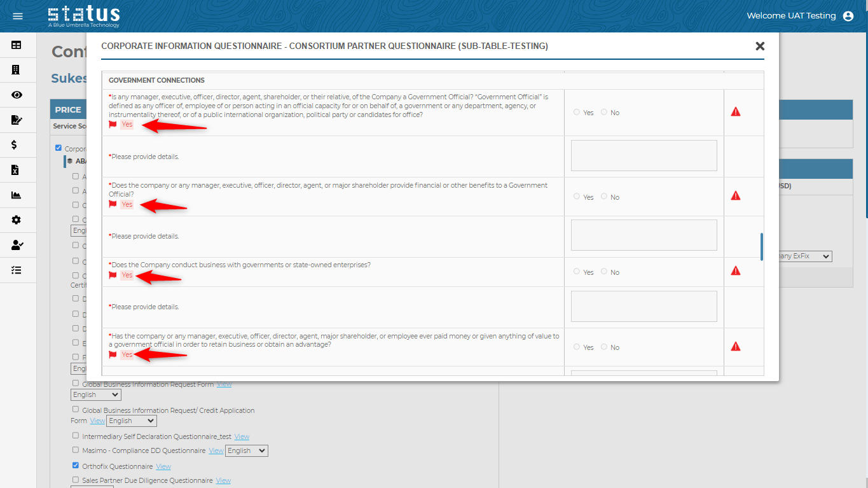Close the Corporate Information Questionnaire dialog
The width and height of the screenshot is (868, 488).
[759, 46]
